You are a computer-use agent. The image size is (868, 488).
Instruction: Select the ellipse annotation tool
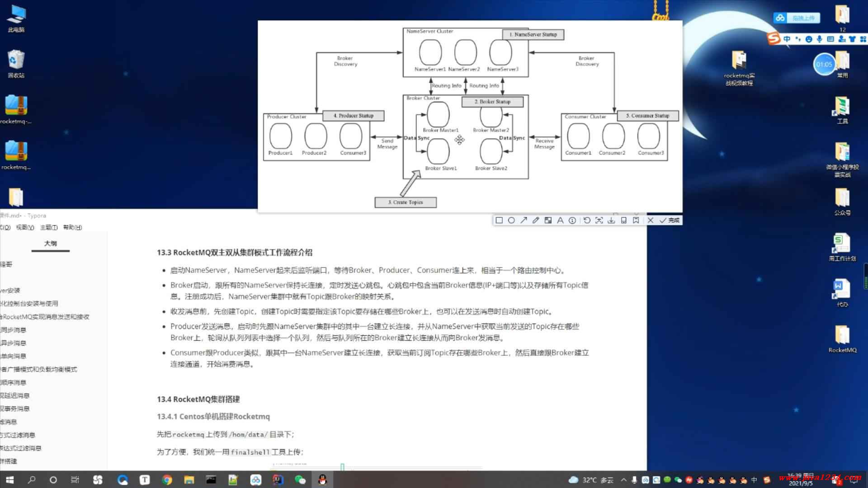(511, 221)
